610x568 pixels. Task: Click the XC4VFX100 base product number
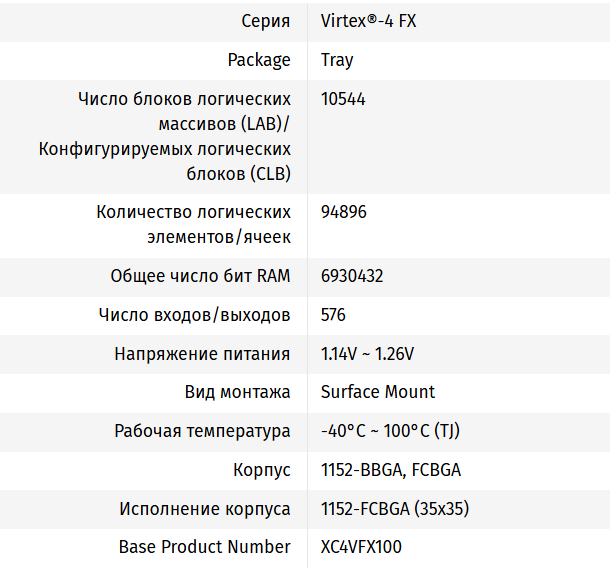tap(361, 547)
